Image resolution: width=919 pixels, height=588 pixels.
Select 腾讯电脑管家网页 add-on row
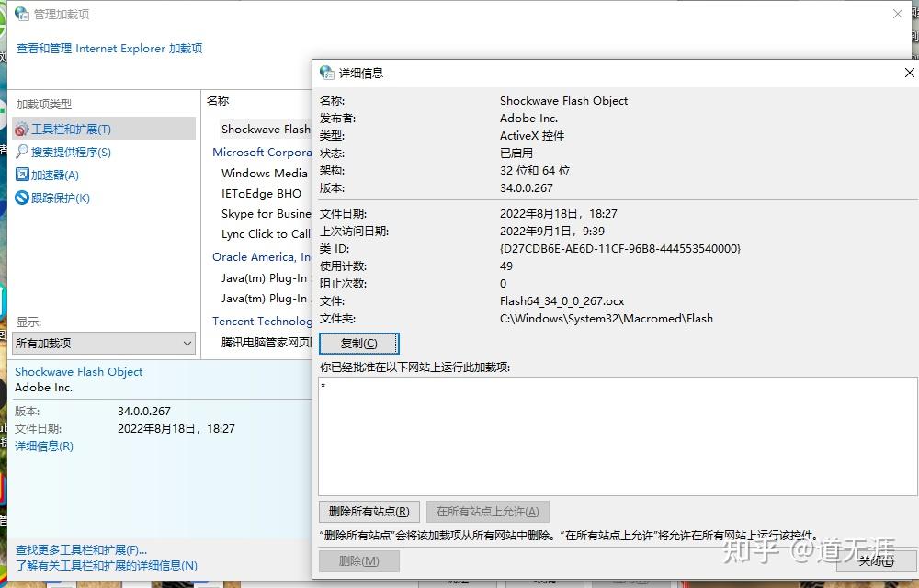267,343
